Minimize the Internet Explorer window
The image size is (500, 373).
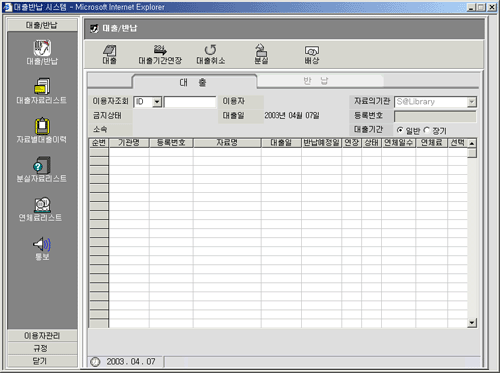(471, 7)
